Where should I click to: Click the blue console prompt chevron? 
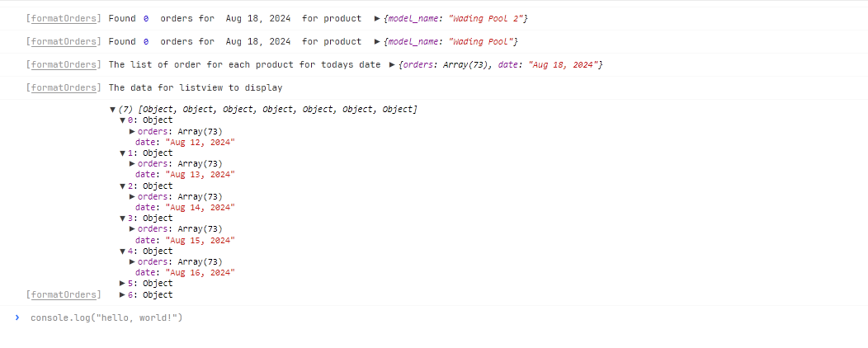coord(17,317)
